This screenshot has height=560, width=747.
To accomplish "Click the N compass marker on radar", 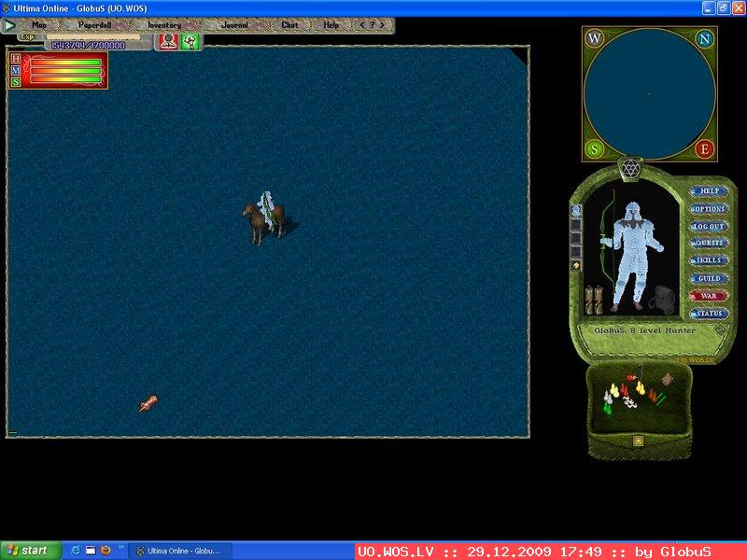I will [x=705, y=38].
